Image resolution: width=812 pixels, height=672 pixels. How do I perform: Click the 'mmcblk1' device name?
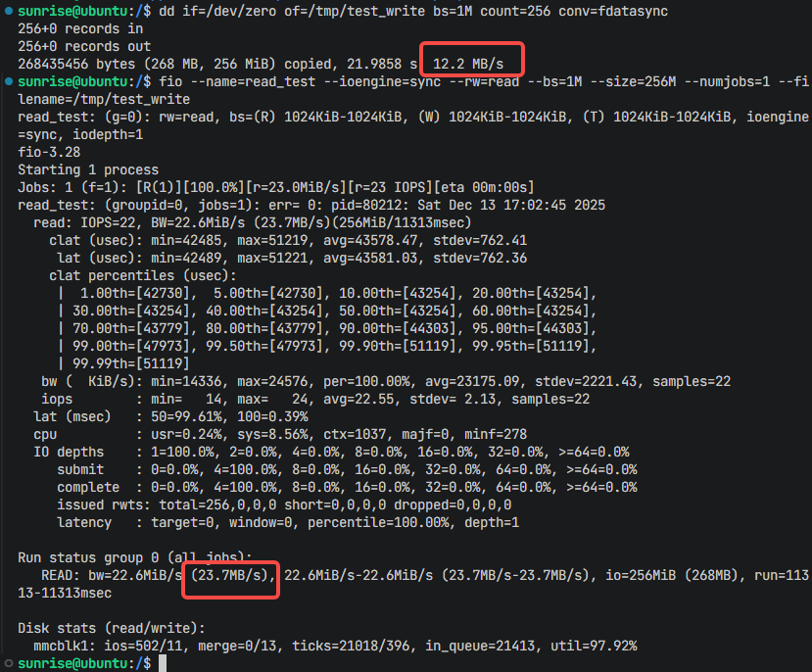coord(65,645)
